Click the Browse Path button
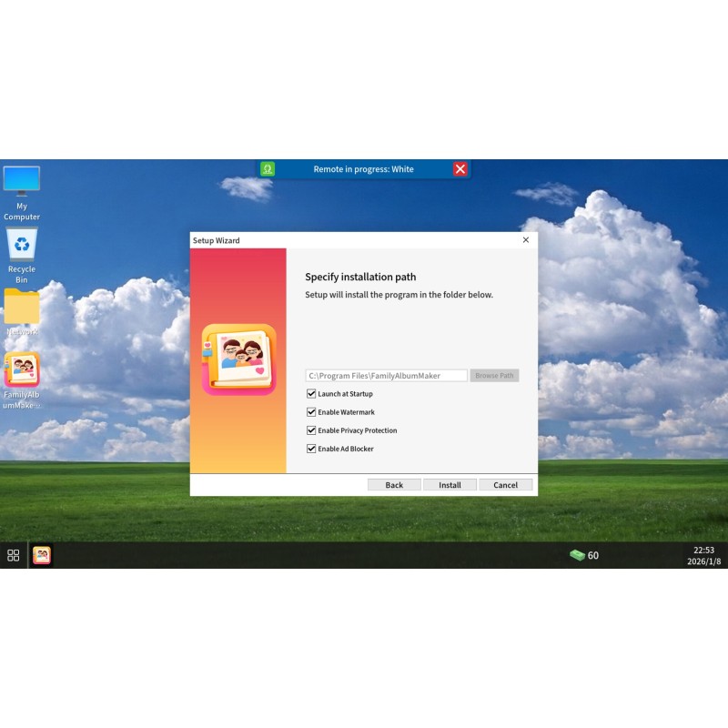This screenshot has height=728, width=728. click(494, 376)
